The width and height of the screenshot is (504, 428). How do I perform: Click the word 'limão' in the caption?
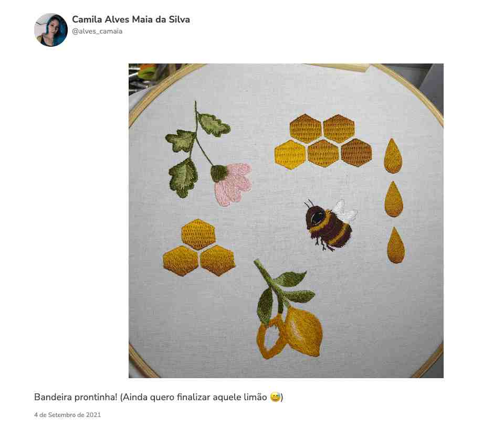(255, 397)
